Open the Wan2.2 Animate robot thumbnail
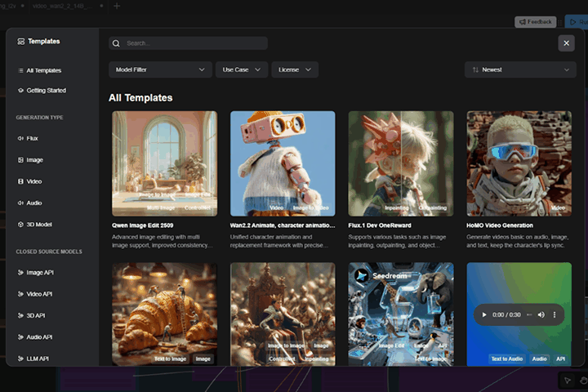The width and height of the screenshot is (588, 392). (283, 163)
